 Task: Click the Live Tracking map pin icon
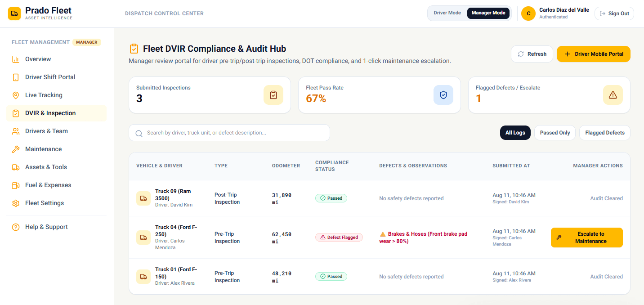click(16, 95)
